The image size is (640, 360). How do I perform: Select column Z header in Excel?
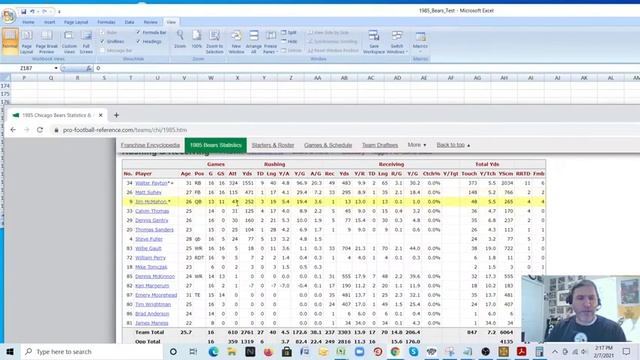click(291, 78)
